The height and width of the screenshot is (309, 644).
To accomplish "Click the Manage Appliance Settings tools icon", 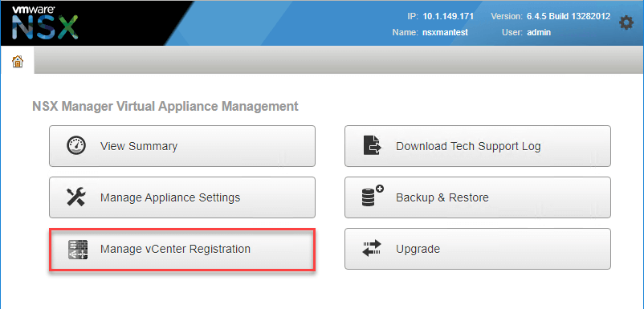I will click(76, 197).
